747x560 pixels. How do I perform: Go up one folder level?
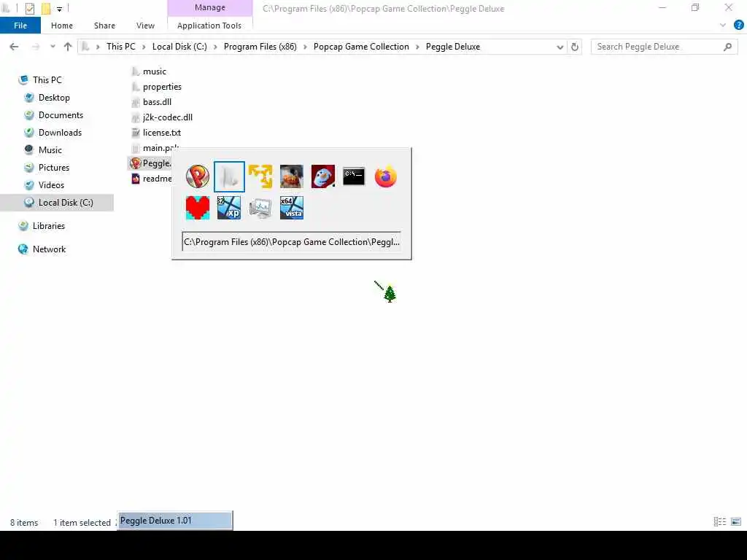(x=68, y=47)
